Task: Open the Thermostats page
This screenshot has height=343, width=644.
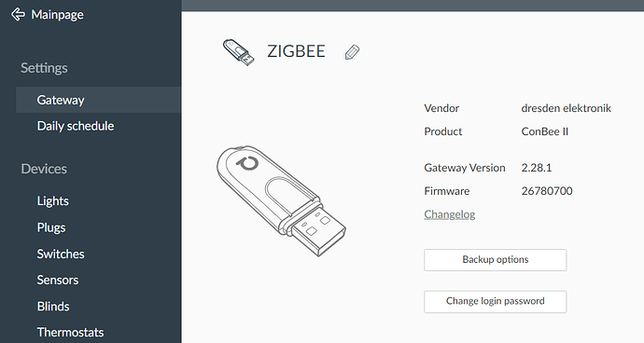Action: coord(71,333)
